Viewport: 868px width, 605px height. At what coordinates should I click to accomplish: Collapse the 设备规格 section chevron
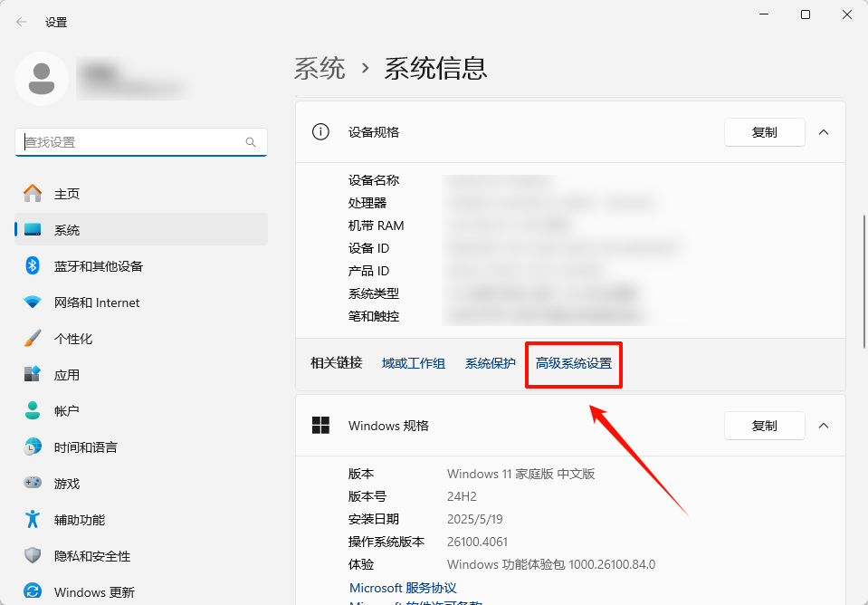824,132
